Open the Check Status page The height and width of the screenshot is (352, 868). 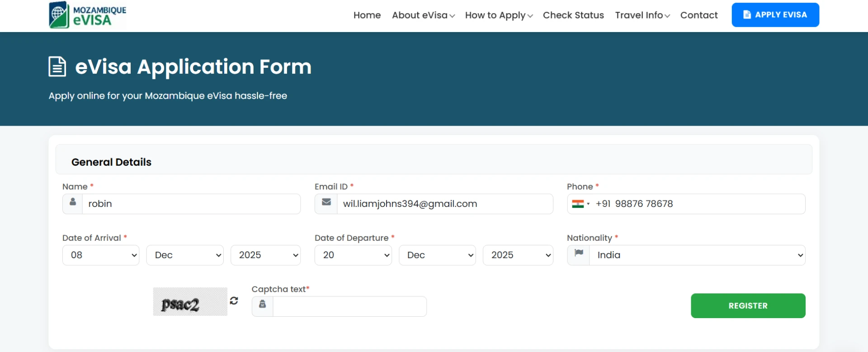pyautogui.click(x=573, y=15)
